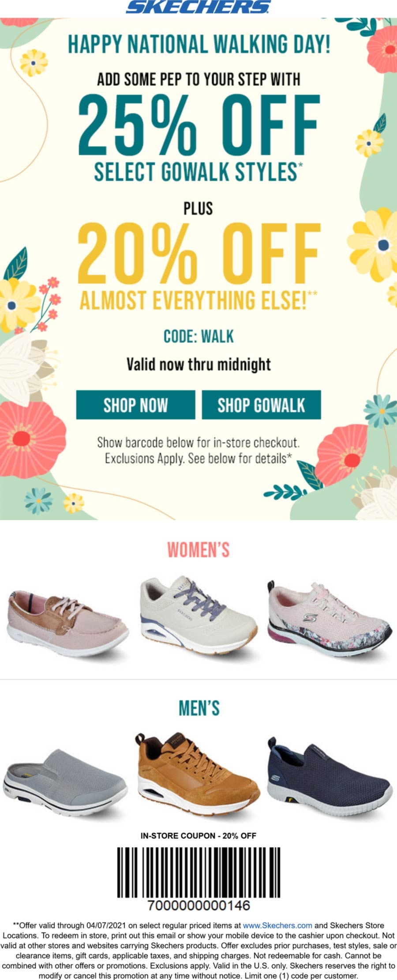397x980 pixels.
Task: Open the SHOP NOW button
Action: 135,405
